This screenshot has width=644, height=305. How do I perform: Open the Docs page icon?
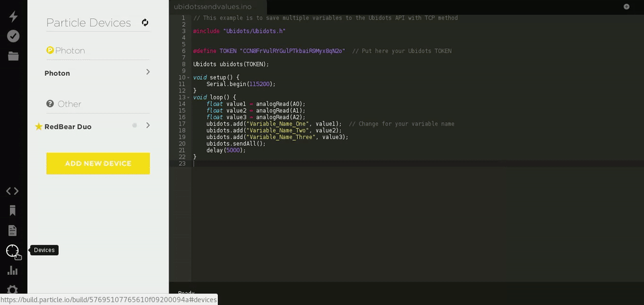[x=12, y=230]
